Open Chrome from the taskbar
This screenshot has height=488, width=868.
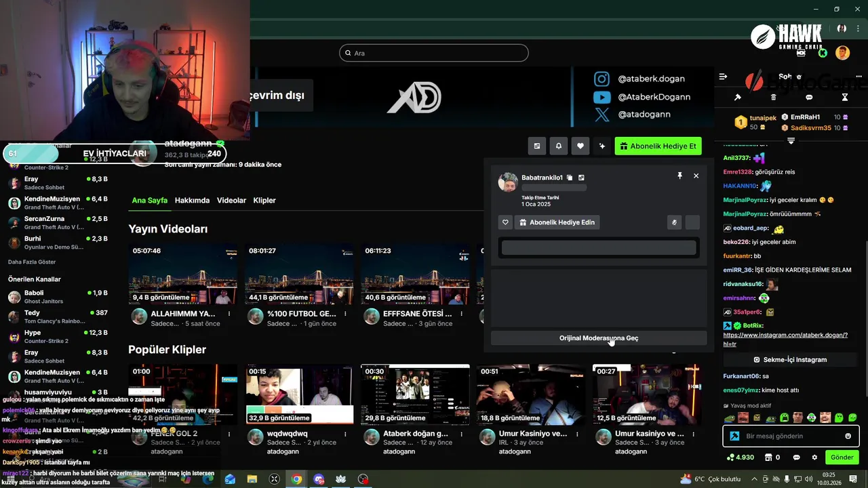[296, 479]
